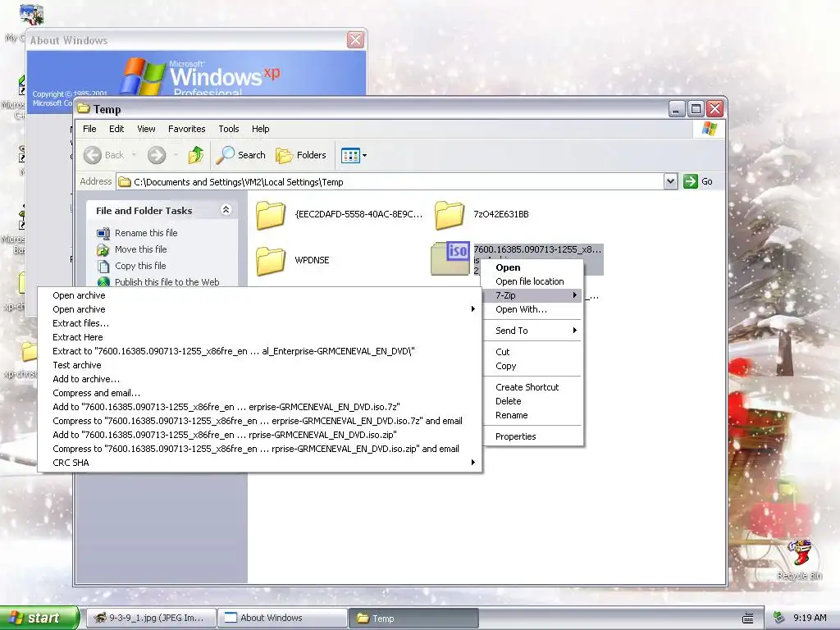
Task: Click the Publish to Web globe icon
Action: click(x=103, y=282)
